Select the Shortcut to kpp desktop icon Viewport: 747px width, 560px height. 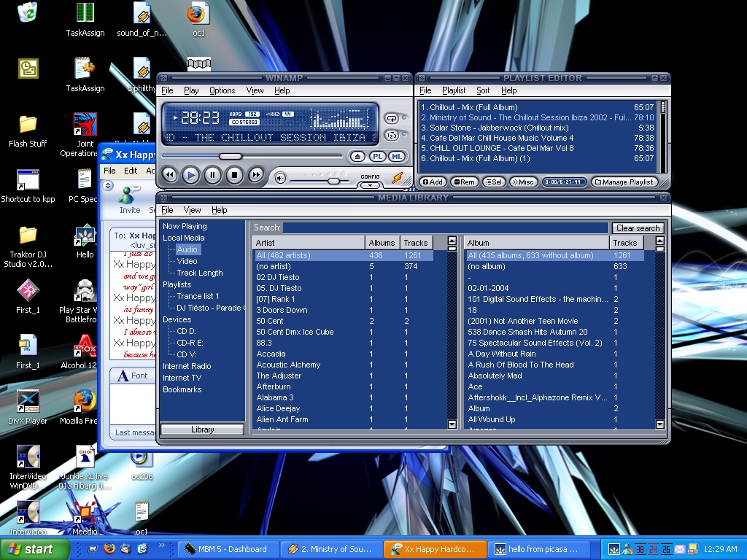click(28, 186)
